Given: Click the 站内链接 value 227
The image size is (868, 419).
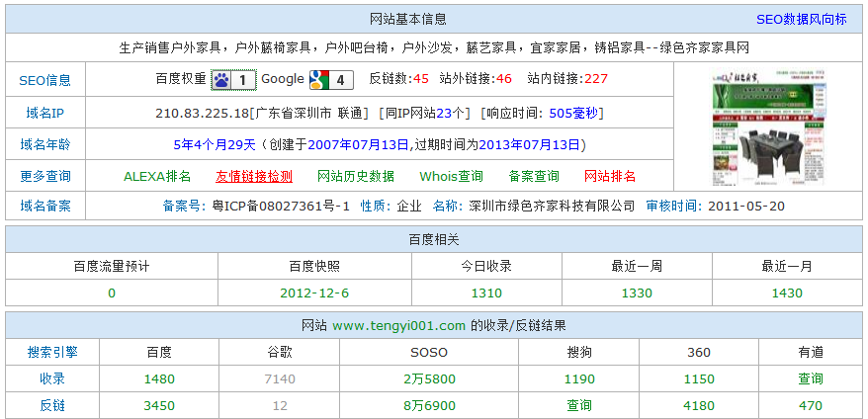Looking at the screenshot, I should tap(596, 79).
